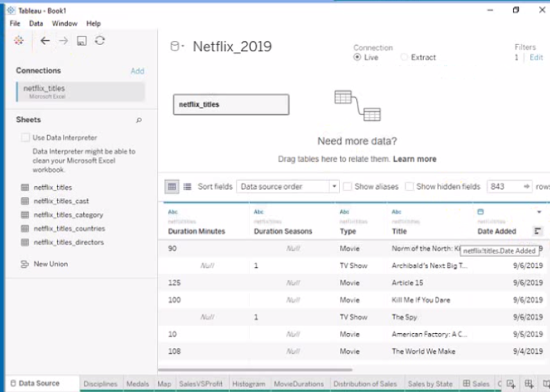Screen dimensions: 550x392
Task: Click the Tableau start page logo icon
Action: tap(19, 41)
